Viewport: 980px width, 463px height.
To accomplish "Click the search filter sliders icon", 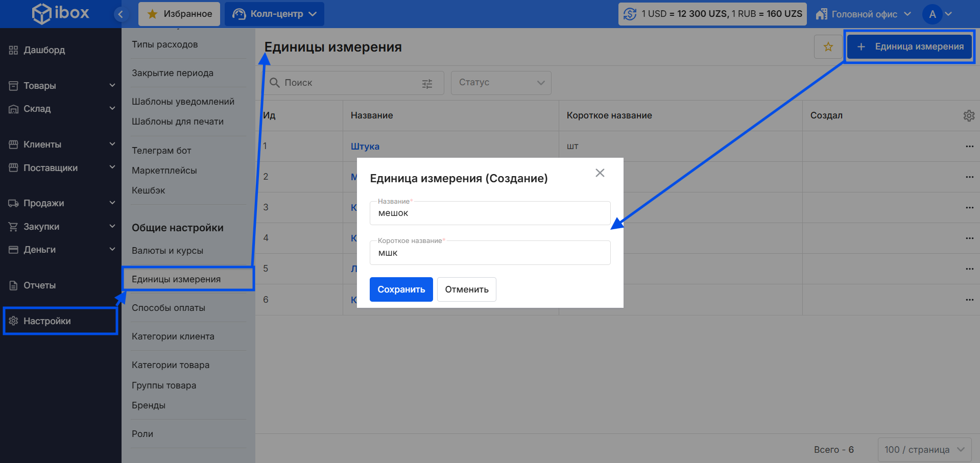I will [x=427, y=84].
